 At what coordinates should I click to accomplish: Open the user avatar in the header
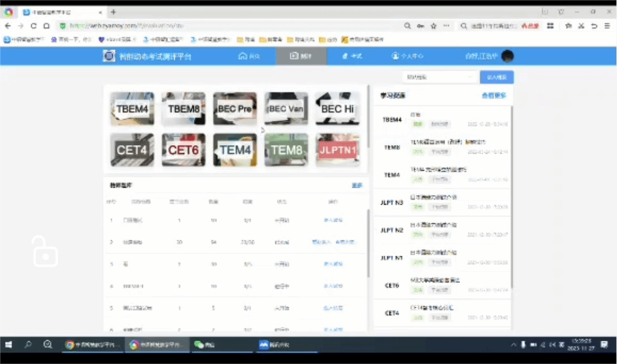[x=508, y=56]
